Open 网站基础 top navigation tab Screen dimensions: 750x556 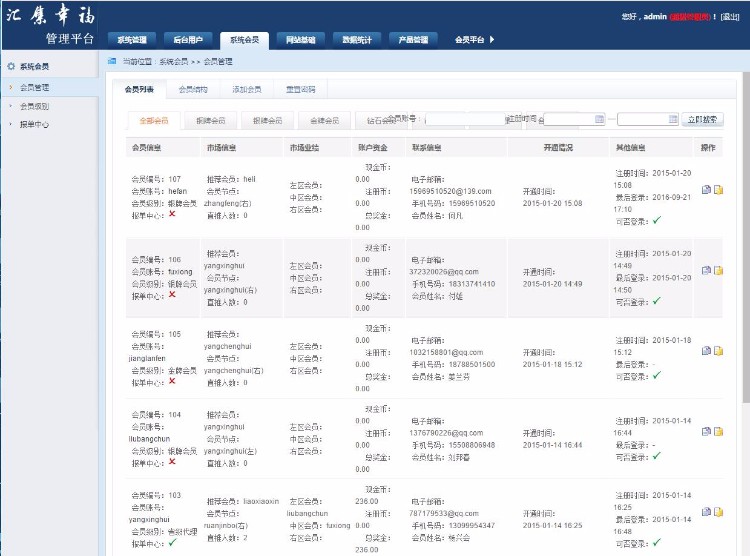[x=300, y=40]
